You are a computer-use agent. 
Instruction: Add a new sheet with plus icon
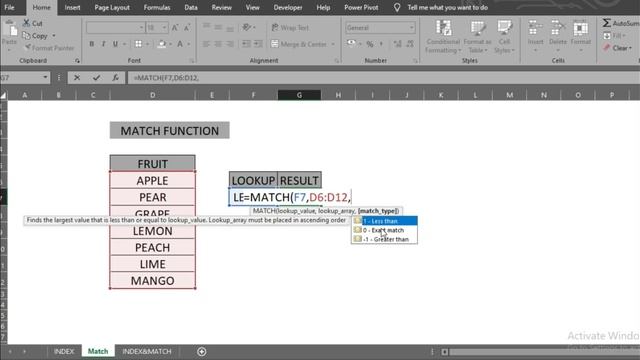202,351
